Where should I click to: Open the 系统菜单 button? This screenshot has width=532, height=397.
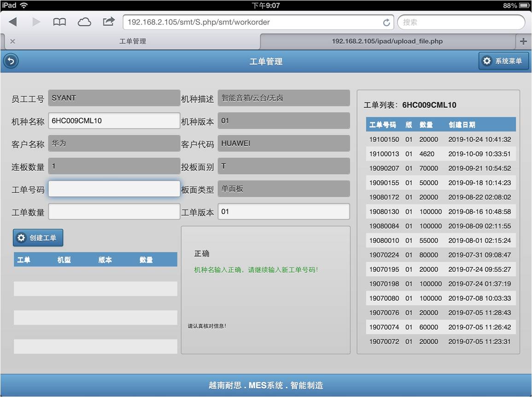tap(503, 61)
